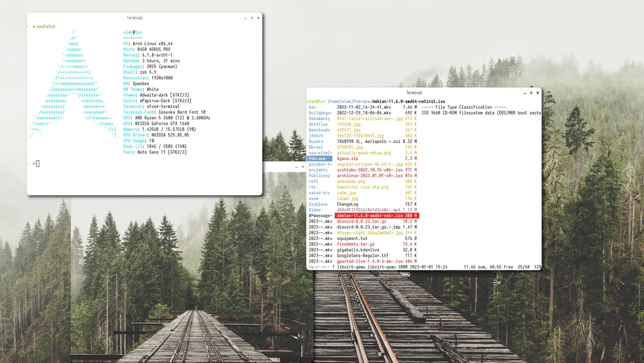Viewport: 644px width, 363px height.
Task: Select the Dokumenty directory entry
Action: coord(320,118)
